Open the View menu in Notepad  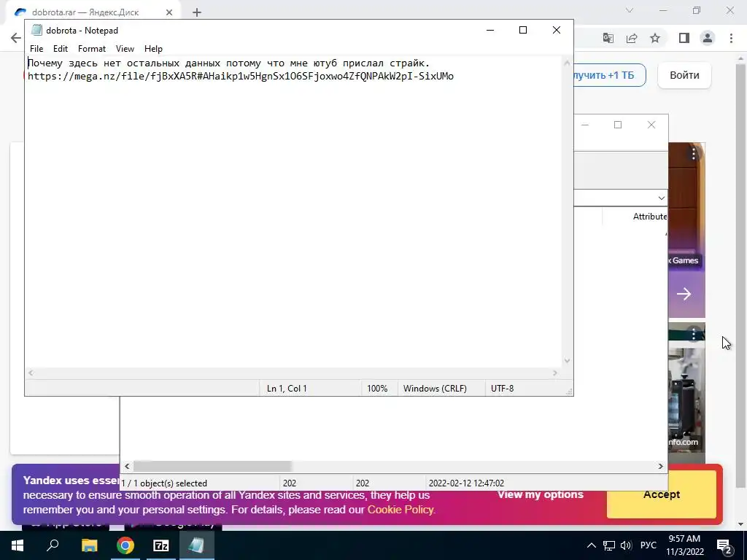(125, 49)
